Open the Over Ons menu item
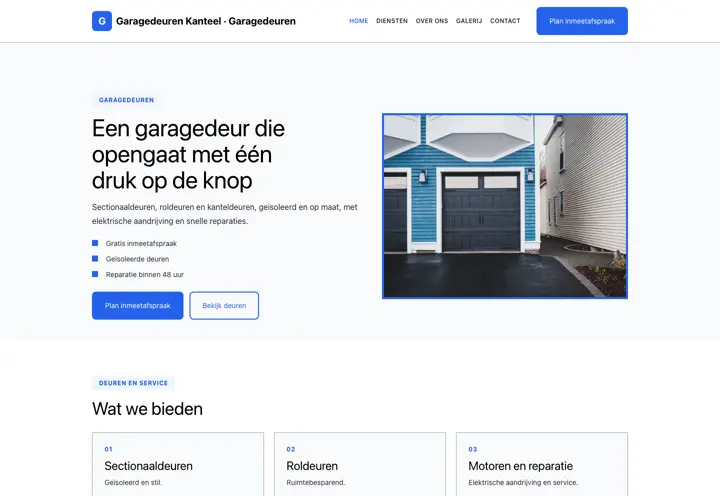 coord(432,21)
